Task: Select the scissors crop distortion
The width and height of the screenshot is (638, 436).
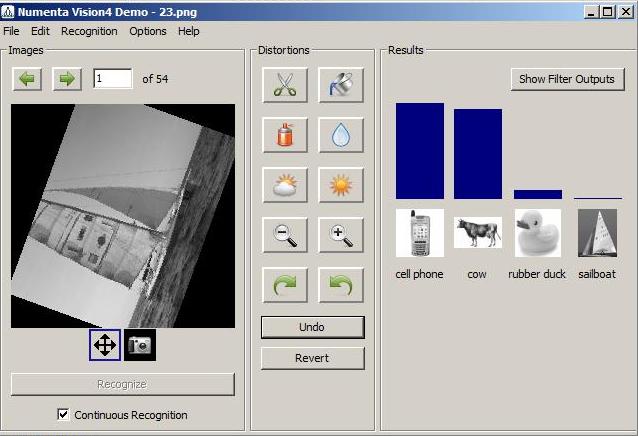Action: coord(285,85)
